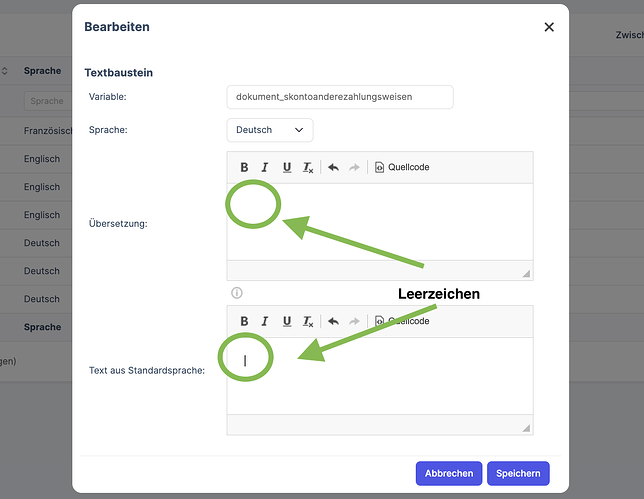
Task: Open the Sprache dropdown showing Deutsch
Action: [270, 130]
